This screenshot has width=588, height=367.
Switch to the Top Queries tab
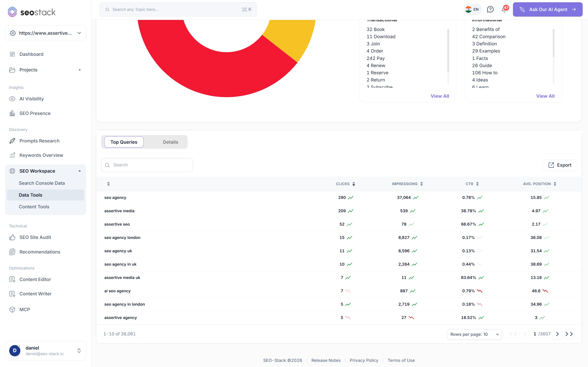124,142
